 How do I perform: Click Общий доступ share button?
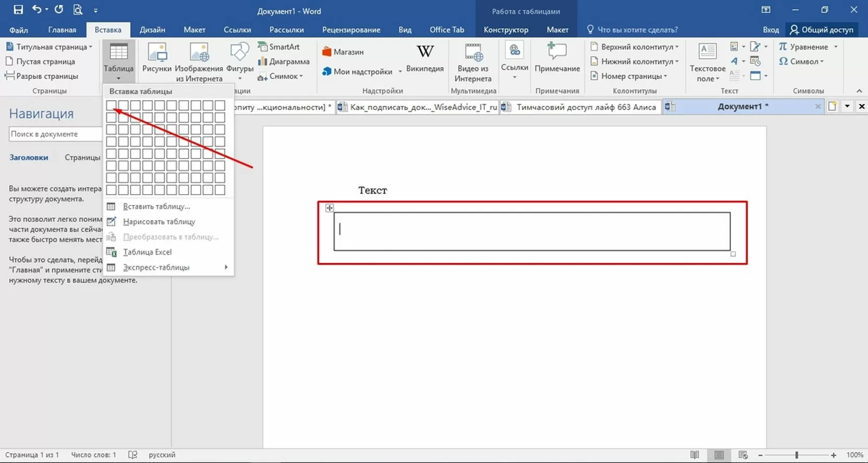pyautogui.click(x=822, y=30)
